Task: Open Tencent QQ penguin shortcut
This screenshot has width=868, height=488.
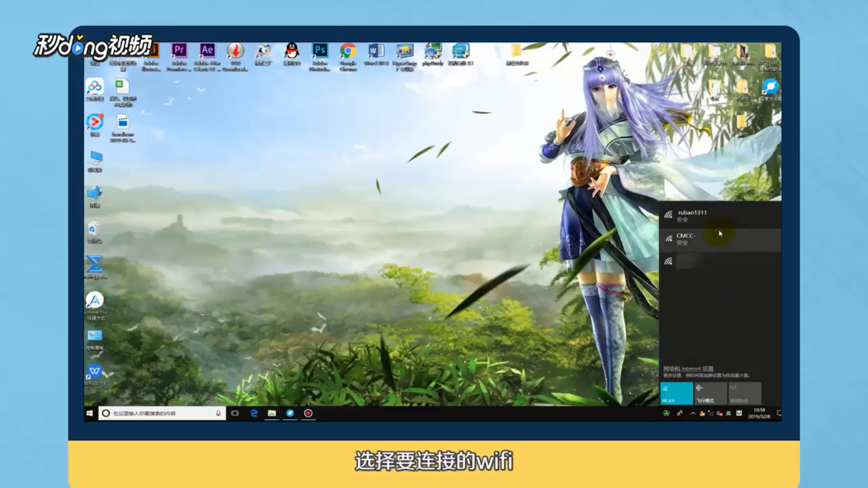Action: 292,54
